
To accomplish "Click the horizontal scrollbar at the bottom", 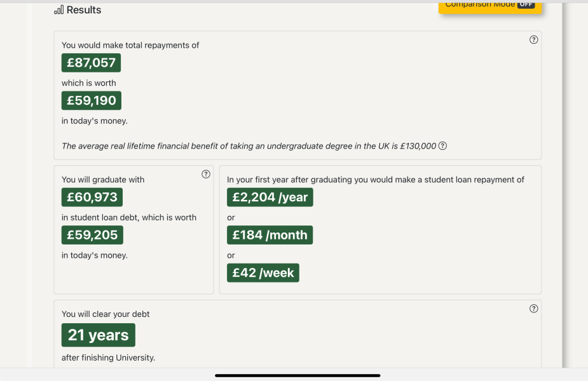I will click(x=296, y=375).
